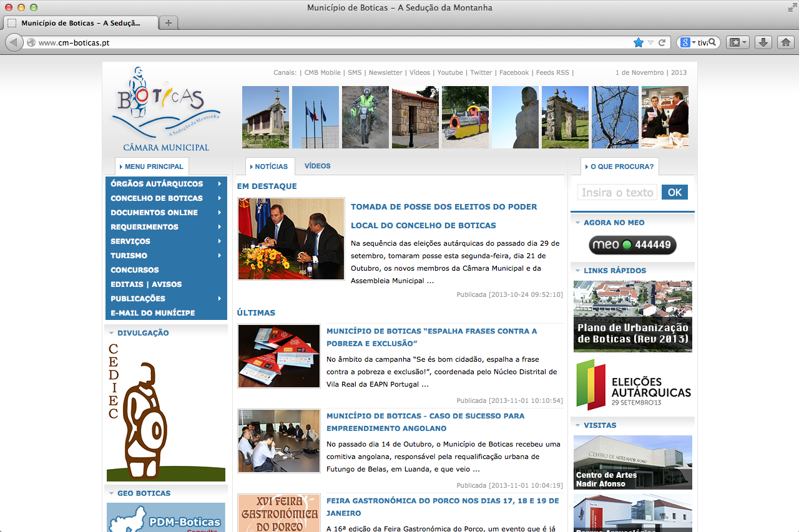Image resolution: width=799 pixels, height=532 pixels.
Task: Open the downloads arrow button
Action: (x=763, y=42)
